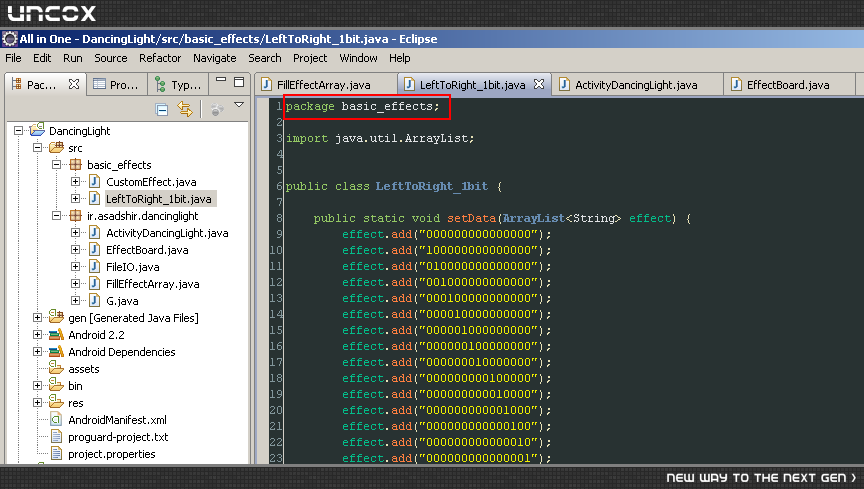The width and height of the screenshot is (864, 489).
Task: Close the LeftToRight_1bit.java editor tab
Action: tap(539, 84)
